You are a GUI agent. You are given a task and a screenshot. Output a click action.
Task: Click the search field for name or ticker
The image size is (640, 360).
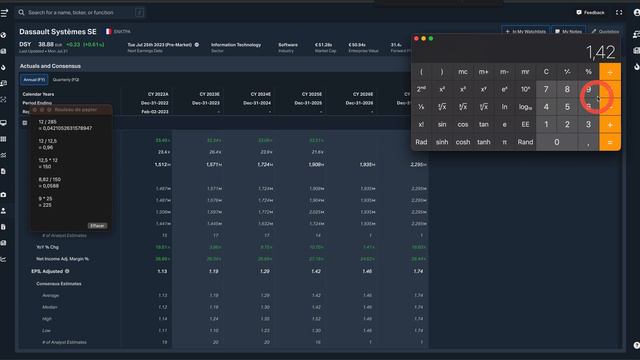coord(81,13)
